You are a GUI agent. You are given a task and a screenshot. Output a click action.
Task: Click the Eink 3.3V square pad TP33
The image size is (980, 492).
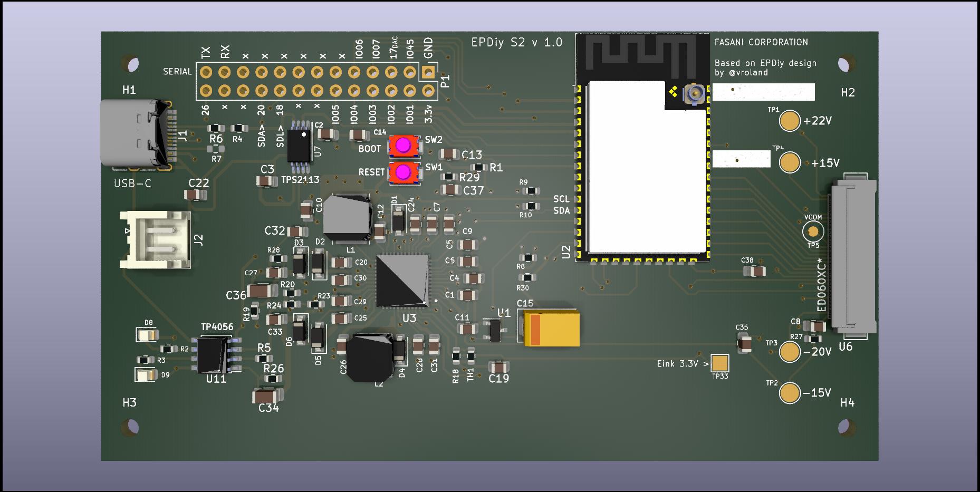pyautogui.click(x=720, y=363)
